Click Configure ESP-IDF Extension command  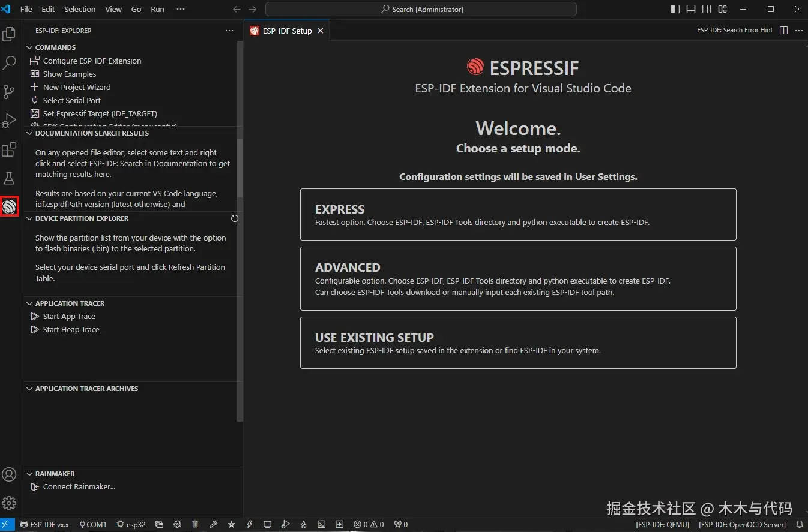(92, 61)
